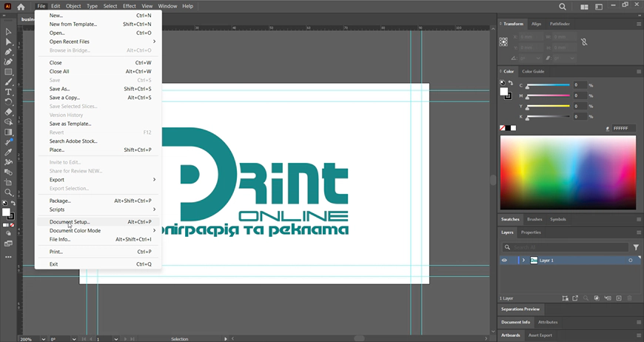Image resolution: width=644 pixels, height=342 pixels.
Task: Toggle drawing mode icon in toolbar
Action: (x=8, y=233)
